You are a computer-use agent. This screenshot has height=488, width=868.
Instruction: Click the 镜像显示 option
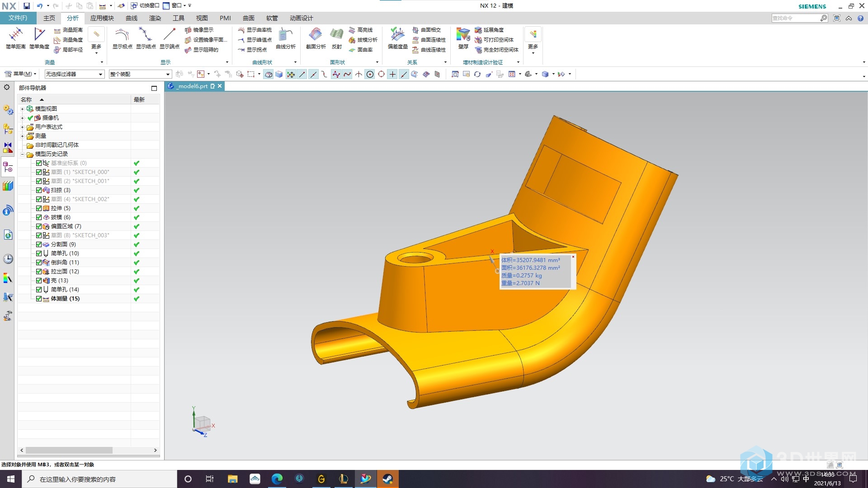[x=199, y=30]
